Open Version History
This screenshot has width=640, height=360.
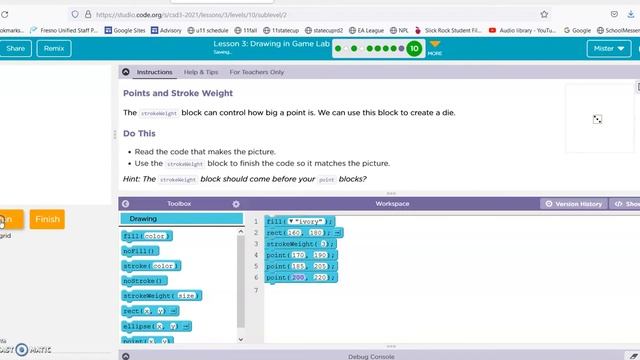574,204
